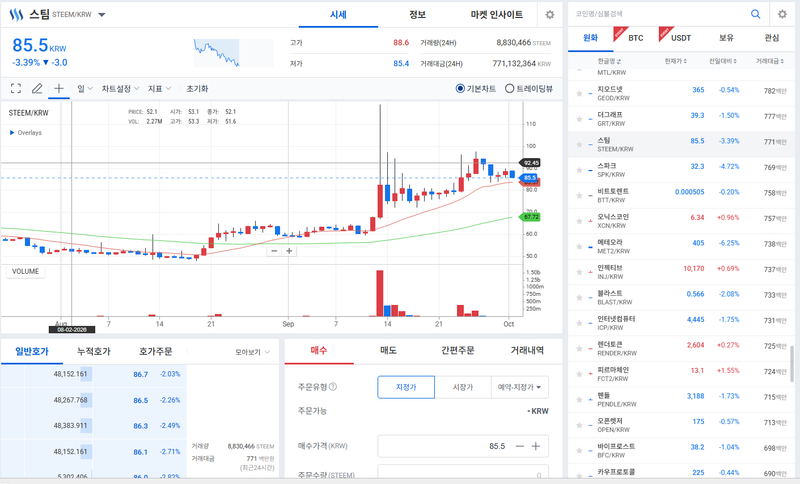Open chart settings gear icon
This screenshot has width=800, height=484.
(549, 15)
